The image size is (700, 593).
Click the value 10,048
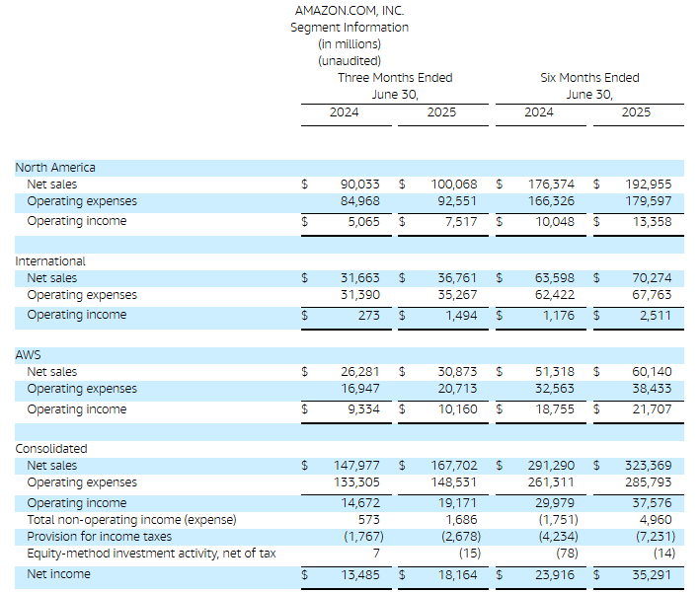(555, 222)
